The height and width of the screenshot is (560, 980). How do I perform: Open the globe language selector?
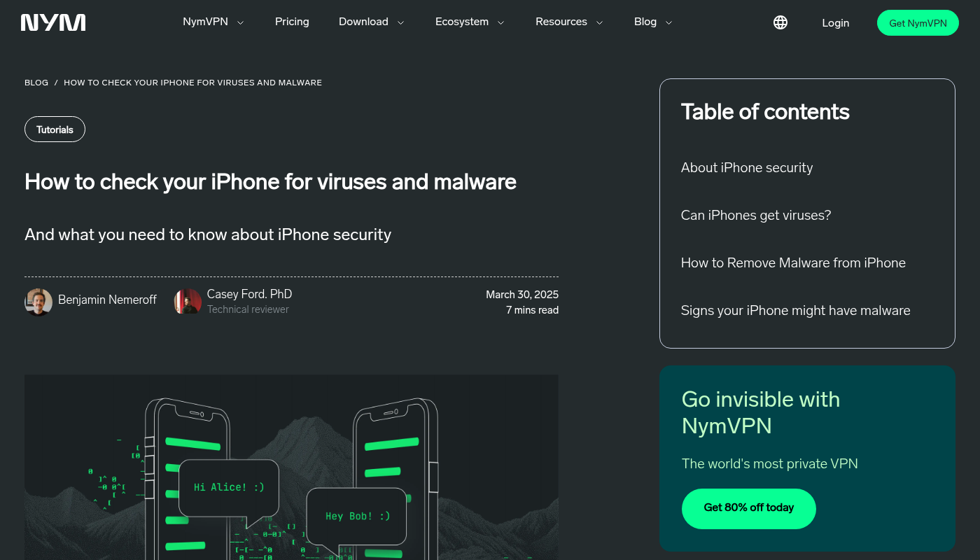tap(780, 22)
